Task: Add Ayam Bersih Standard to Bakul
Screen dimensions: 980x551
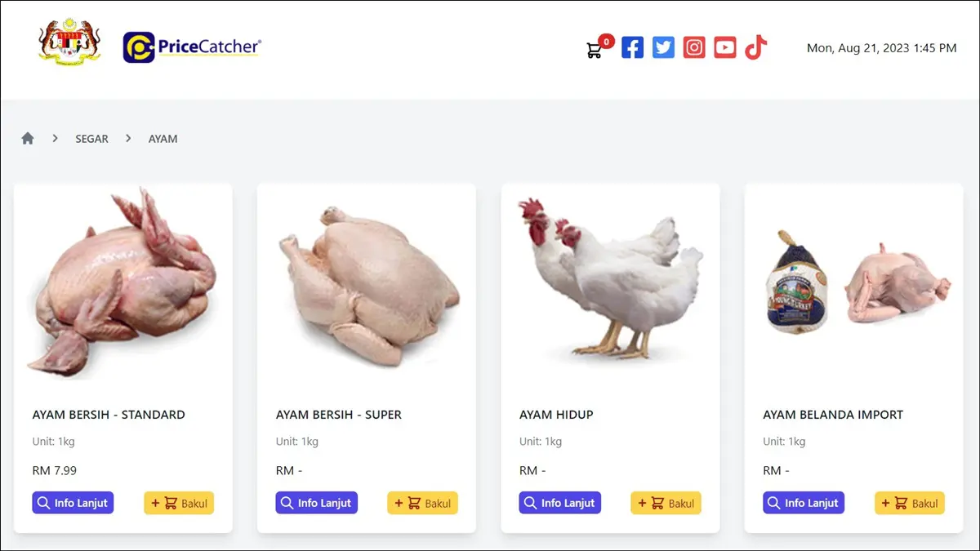Action: tap(179, 503)
